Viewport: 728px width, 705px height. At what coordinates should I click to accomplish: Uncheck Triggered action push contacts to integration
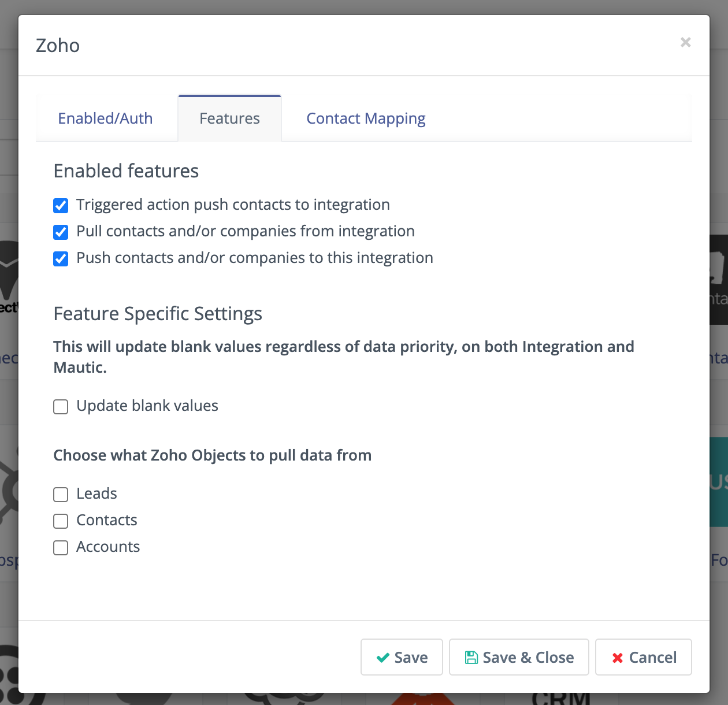point(61,206)
